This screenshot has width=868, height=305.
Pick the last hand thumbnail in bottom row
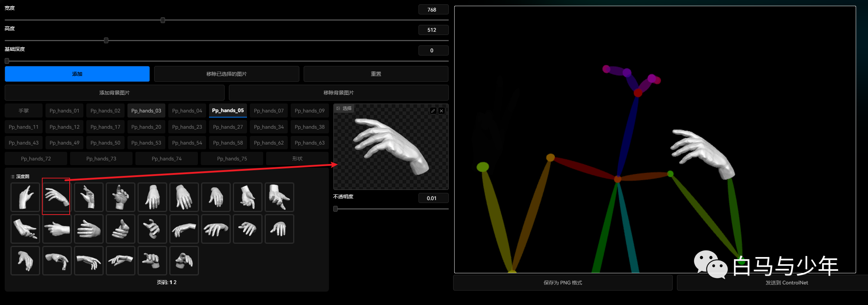[184, 261]
